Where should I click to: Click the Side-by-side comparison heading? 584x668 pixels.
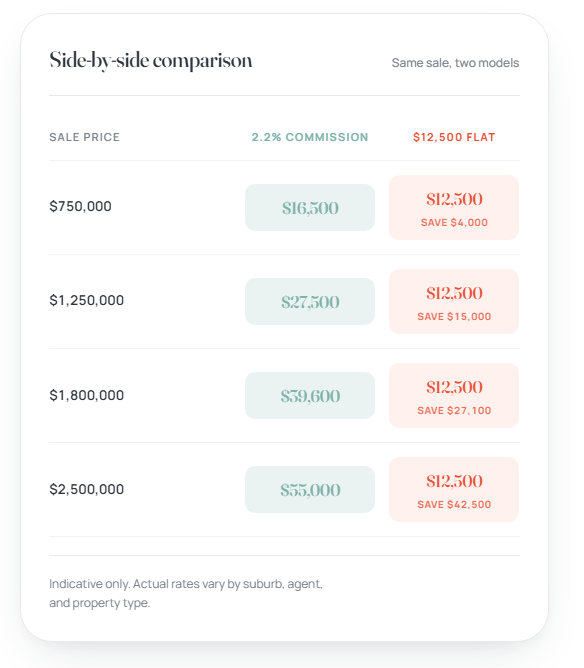pyautogui.click(x=151, y=61)
